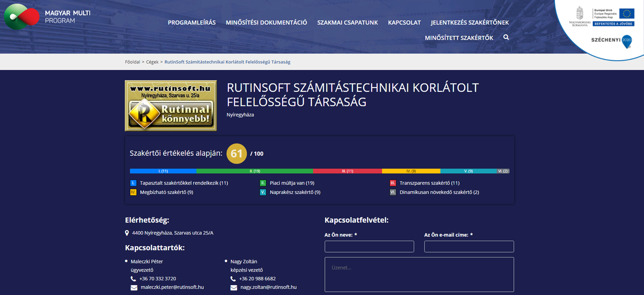Open the Kapcsolat menu item
Image resolution: width=644 pixels, height=295 pixels.
pyautogui.click(x=404, y=23)
